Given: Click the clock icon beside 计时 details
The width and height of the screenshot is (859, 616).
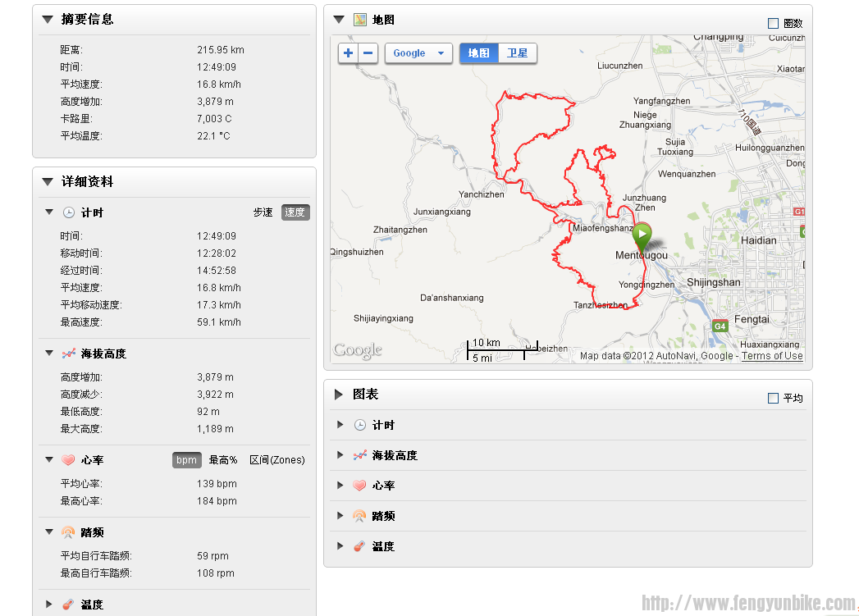Looking at the screenshot, I should click(69, 212).
